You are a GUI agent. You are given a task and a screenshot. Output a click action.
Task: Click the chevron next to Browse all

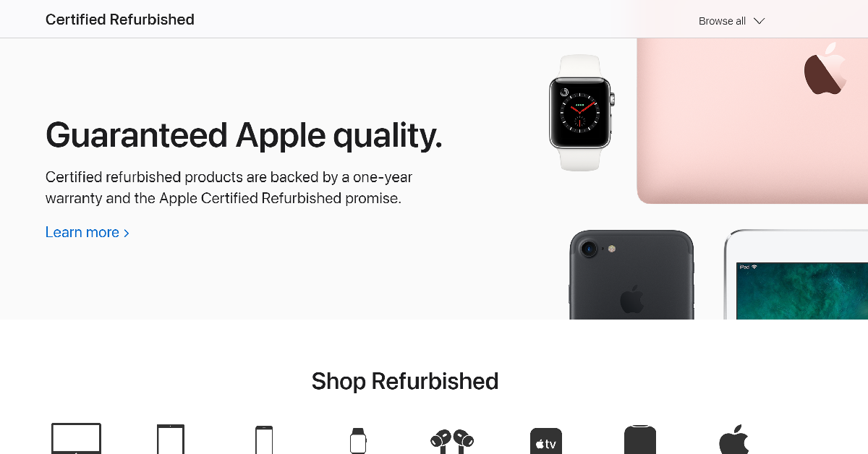point(759,21)
